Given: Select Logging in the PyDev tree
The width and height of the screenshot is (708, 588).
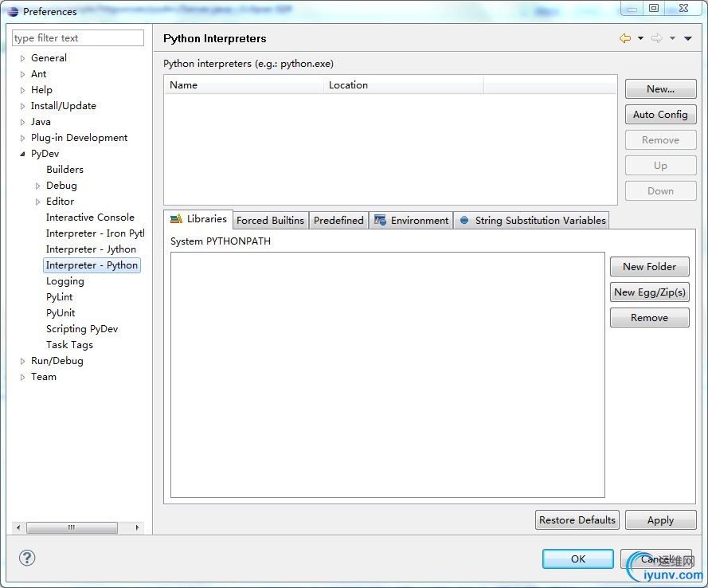Looking at the screenshot, I should (65, 281).
